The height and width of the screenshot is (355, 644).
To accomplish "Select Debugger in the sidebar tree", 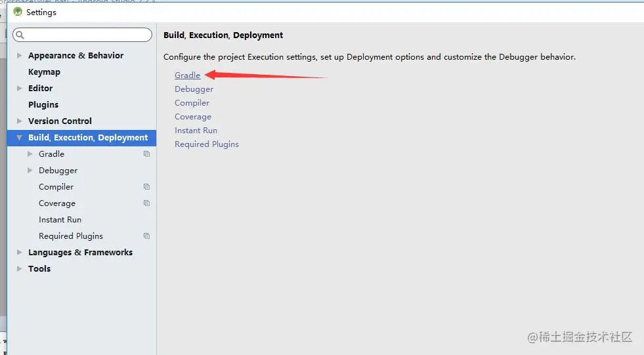I will point(58,171).
